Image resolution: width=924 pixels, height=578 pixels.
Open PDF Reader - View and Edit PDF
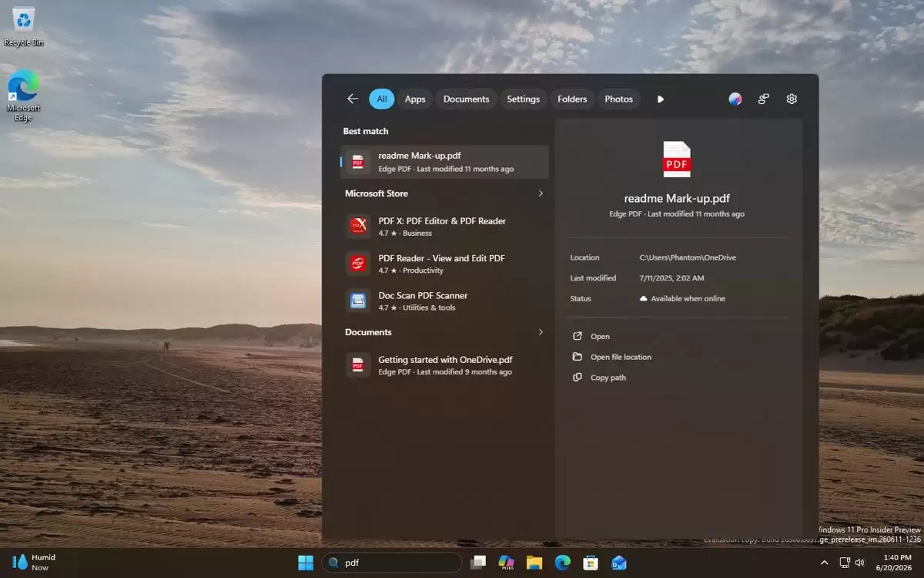click(444, 264)
